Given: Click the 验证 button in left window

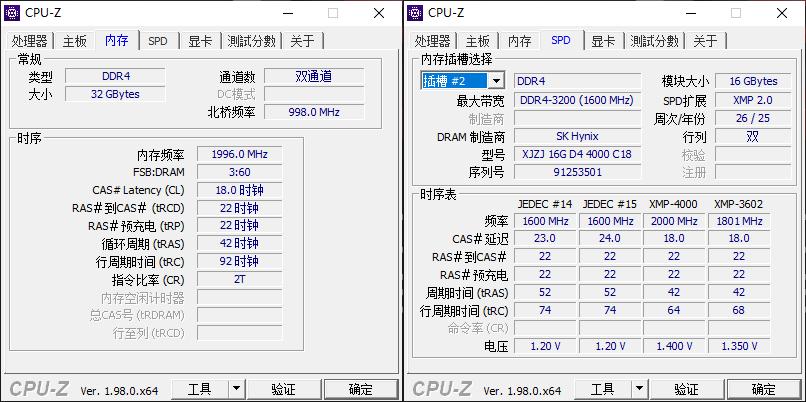Looking at the screenshot, I should (x=283, y=389).
